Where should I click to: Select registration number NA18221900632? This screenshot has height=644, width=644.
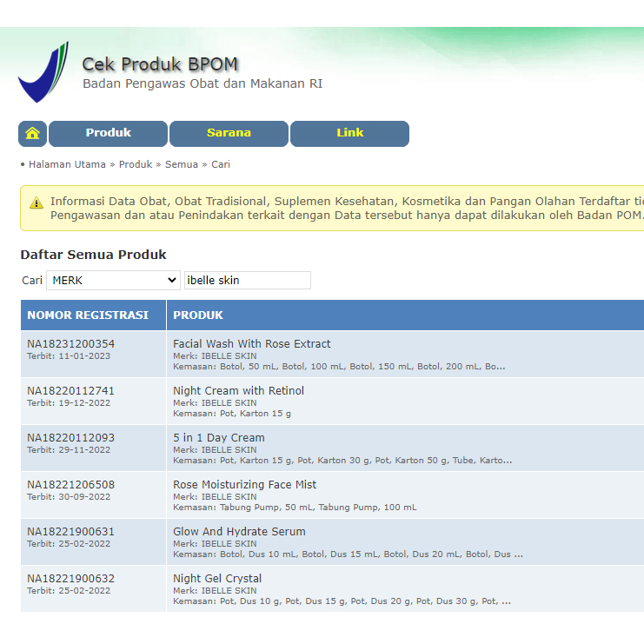71,578
